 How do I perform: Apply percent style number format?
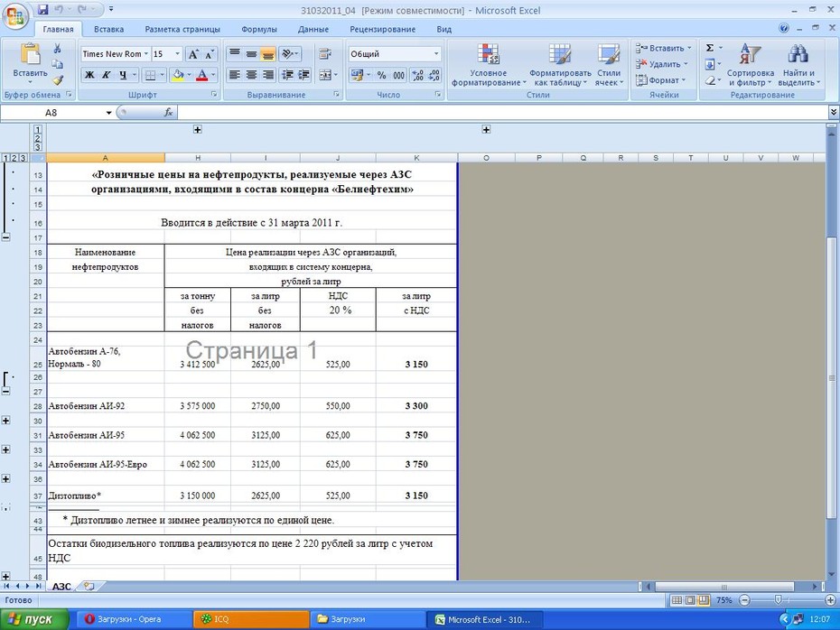pos(381,75)
